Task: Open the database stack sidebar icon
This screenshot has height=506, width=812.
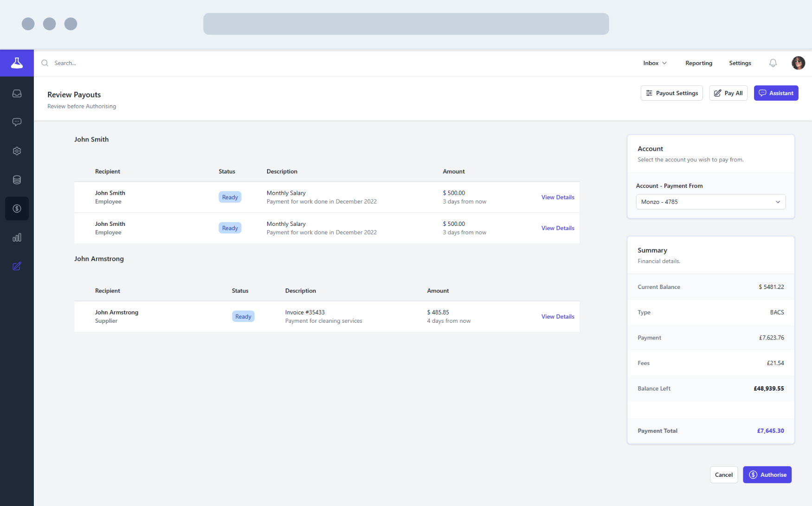Action: click(17, 180)
